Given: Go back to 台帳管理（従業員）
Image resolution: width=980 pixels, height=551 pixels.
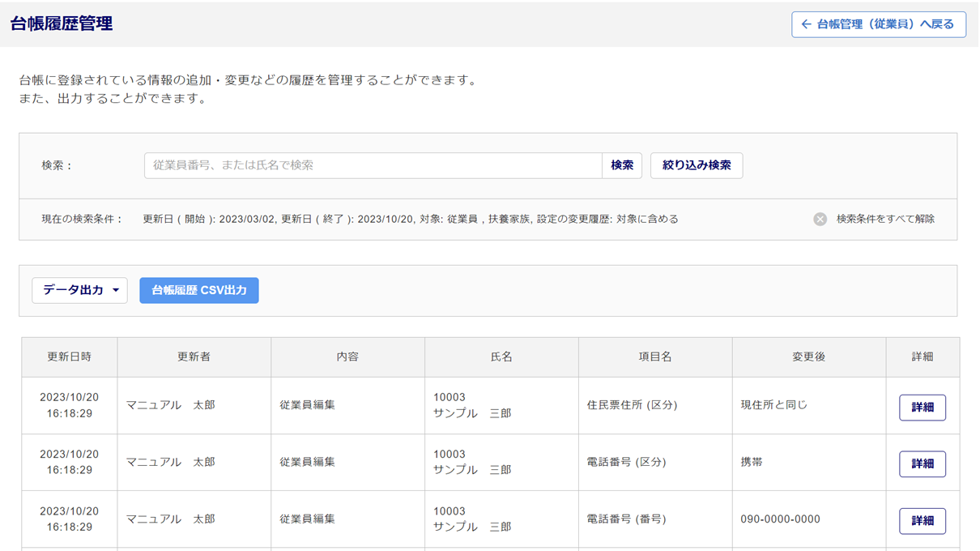Looking at the screenshot, I should pos(879,24).
